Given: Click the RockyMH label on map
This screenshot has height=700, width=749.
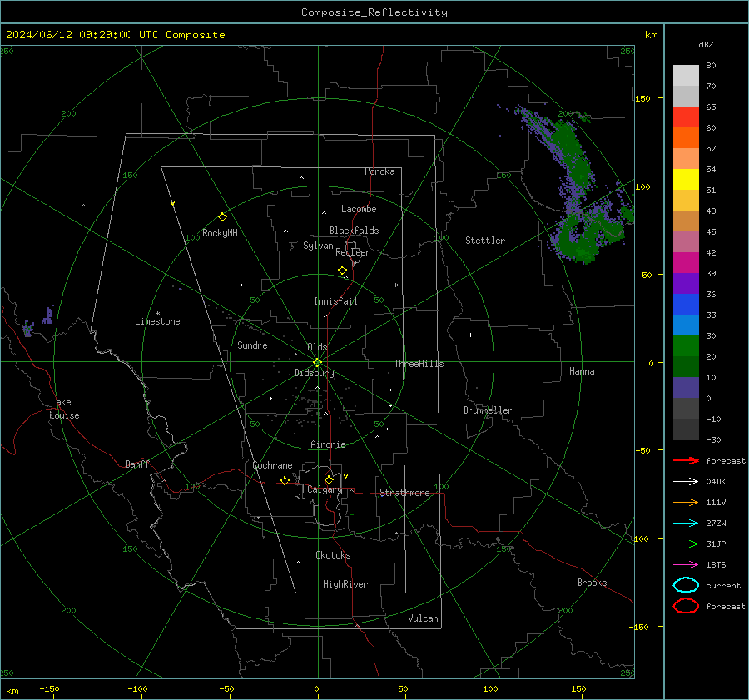Looking at the screenshot, I should (220, 233).
